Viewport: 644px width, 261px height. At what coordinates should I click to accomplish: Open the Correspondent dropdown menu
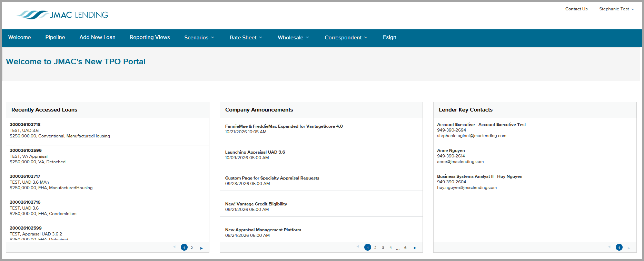click(x=346, y=38)
